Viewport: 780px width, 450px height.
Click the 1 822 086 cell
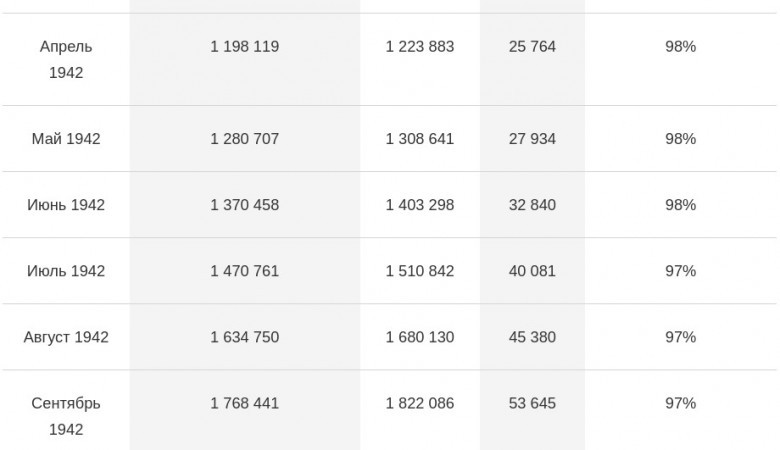[x=420, y=403]
